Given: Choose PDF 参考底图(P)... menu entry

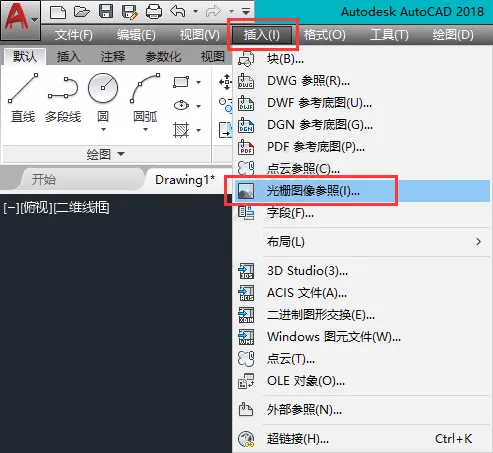Looking at the screenshot, I should click(x=362, y=147).
